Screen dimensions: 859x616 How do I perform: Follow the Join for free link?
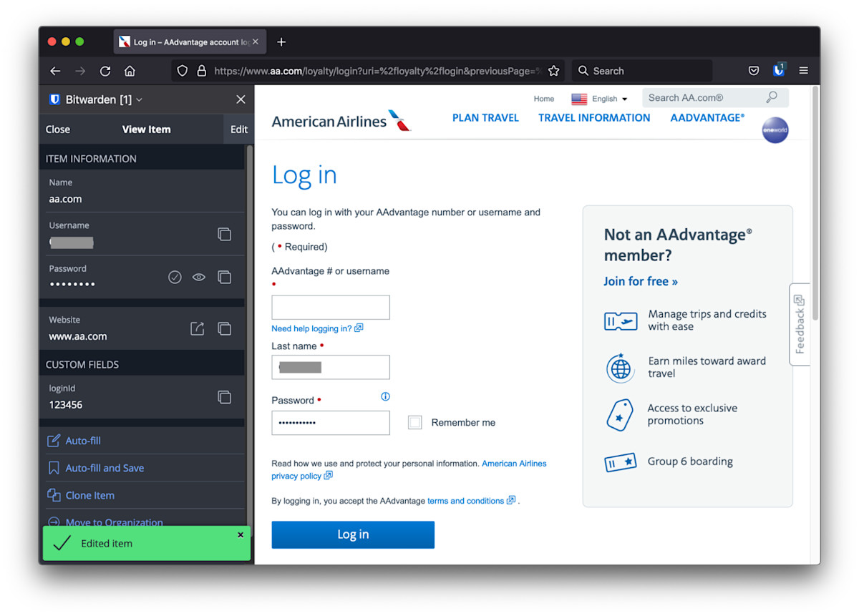[x=640, y=281]
